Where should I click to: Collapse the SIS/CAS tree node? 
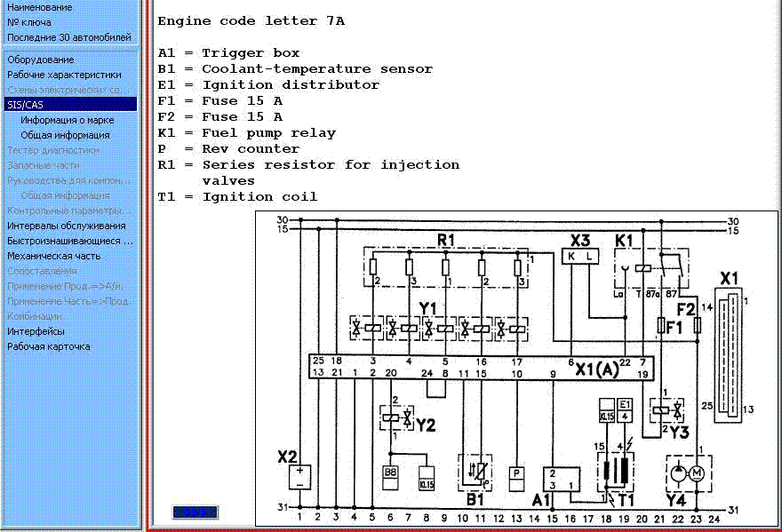coord(25,105)
